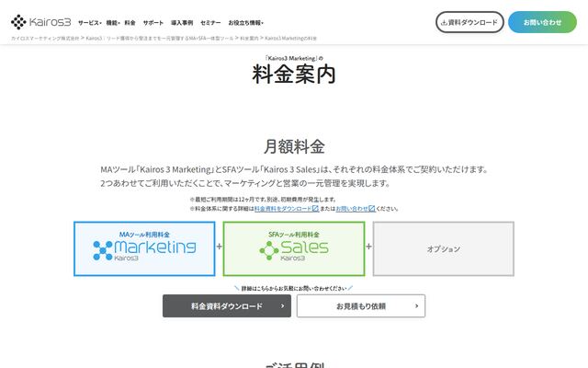Click the chevron on お見積もり依頼 button

(416, 306)
